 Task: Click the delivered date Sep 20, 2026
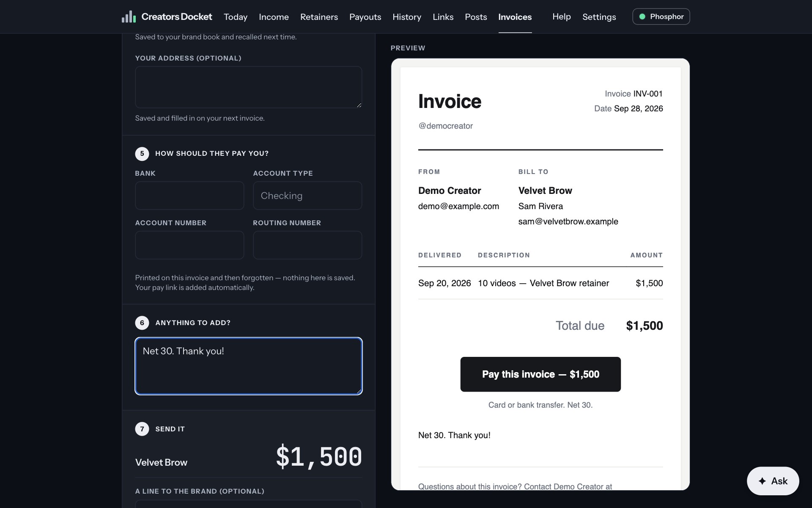[x=444, y=283]
